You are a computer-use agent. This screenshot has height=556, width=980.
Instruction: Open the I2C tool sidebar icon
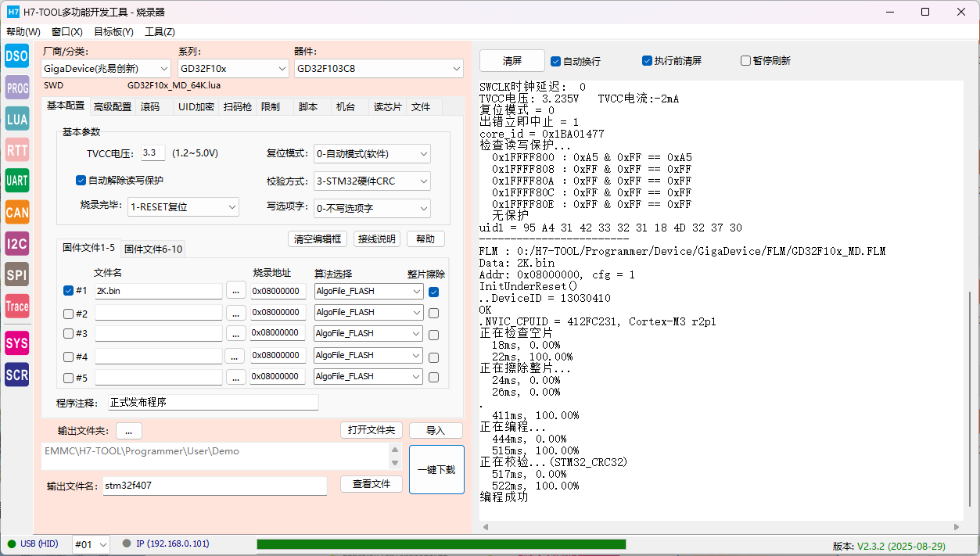point(17,243)
